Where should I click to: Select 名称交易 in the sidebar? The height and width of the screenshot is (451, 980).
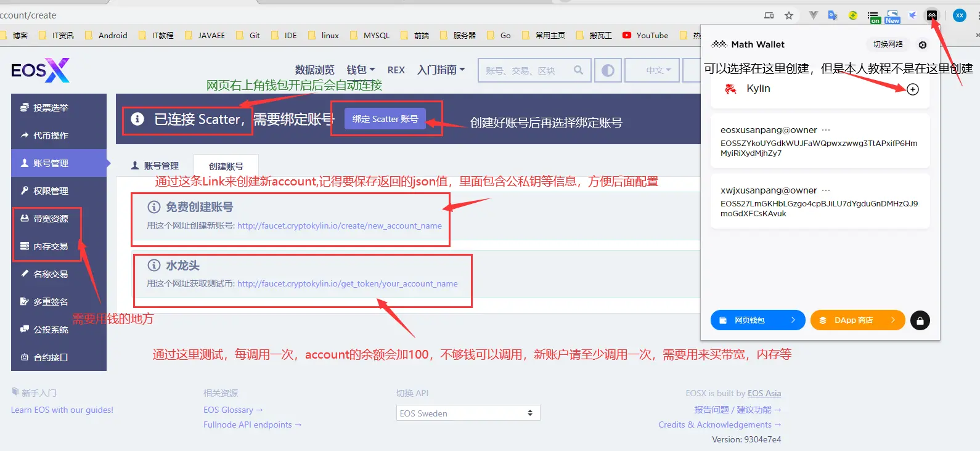pyautogui.click(x=59, y=274)
